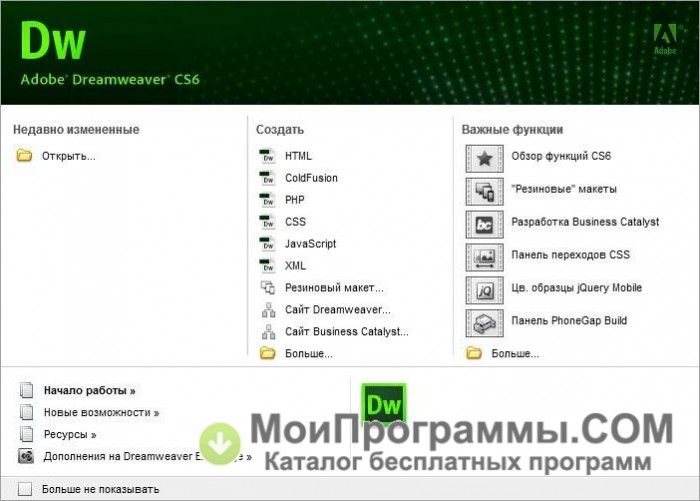
Task: Click the Open folder icon under Недавно измененные
Action: coord(24,155)
